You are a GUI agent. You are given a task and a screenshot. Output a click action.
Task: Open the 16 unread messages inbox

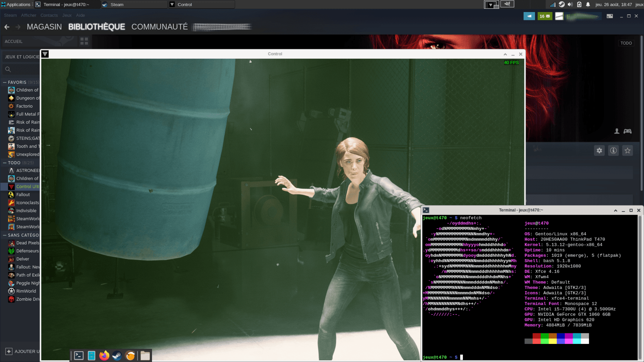(x=544, y=16)
